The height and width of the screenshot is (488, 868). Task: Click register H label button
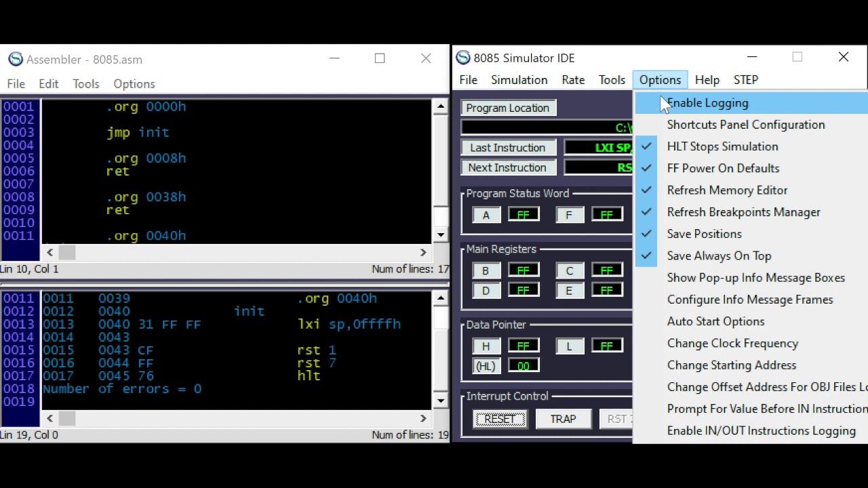pyautogui.click(x=486, y=346)
